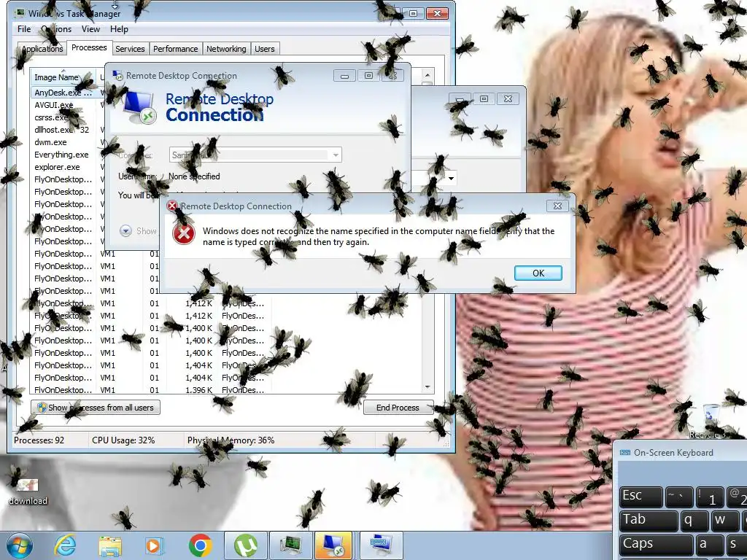This screenshot has height=560, width=747.
Task: Open Options menu in Task Manager
Action: (56, 29)
